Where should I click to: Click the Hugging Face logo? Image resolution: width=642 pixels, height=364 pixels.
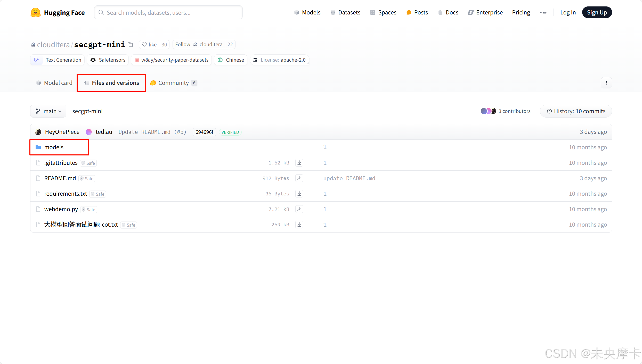tap(58, 12)
